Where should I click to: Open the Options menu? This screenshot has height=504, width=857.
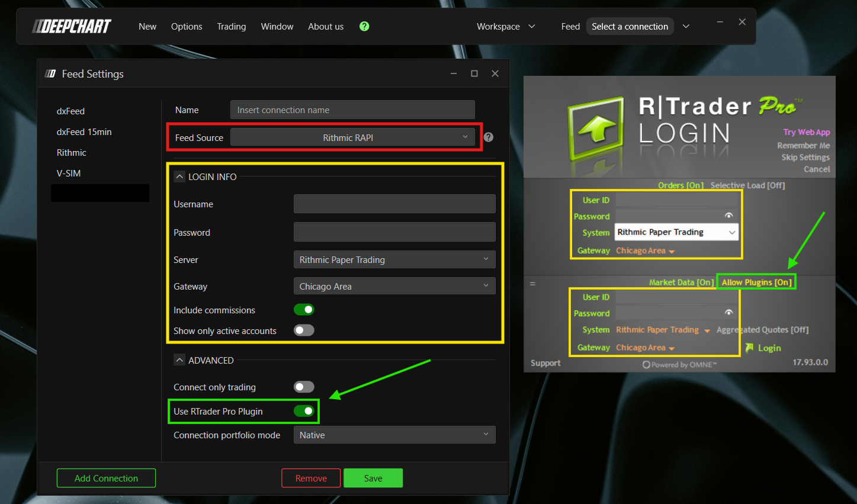pos(187,26)
